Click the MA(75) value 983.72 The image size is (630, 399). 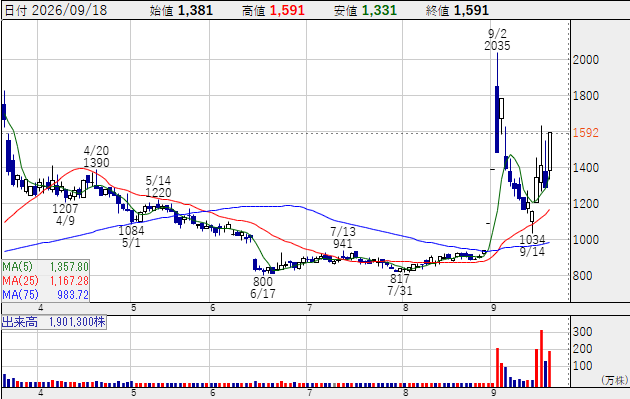click(x=72, y=295)
